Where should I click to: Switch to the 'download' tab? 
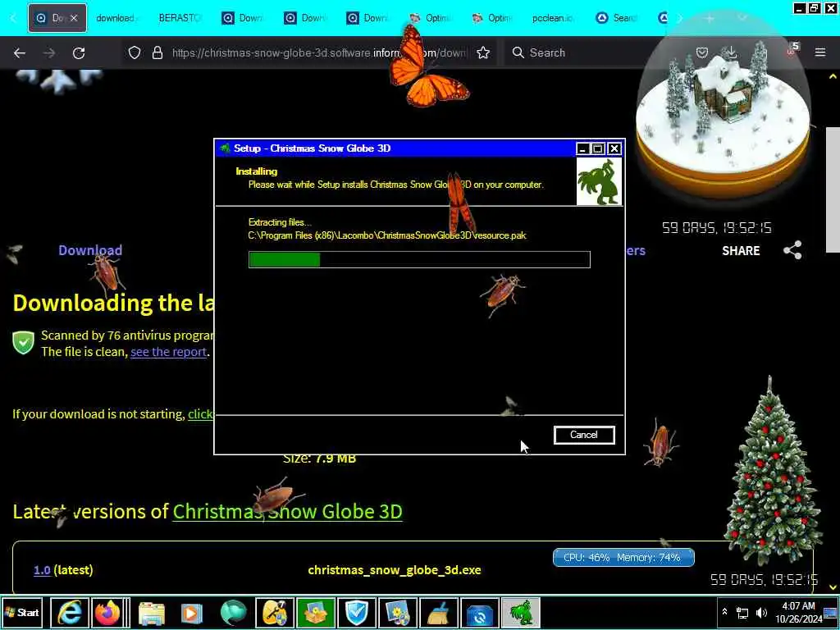point(117,18)
